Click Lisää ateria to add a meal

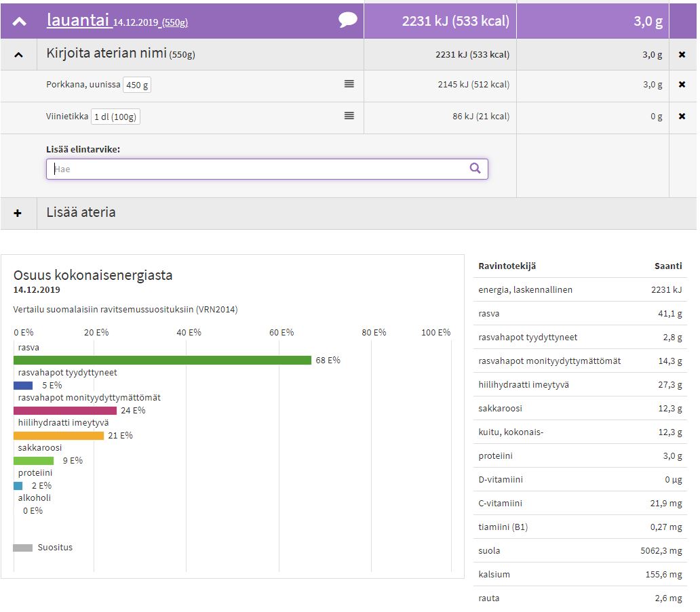pyautogui.click(x=81, y=213)
